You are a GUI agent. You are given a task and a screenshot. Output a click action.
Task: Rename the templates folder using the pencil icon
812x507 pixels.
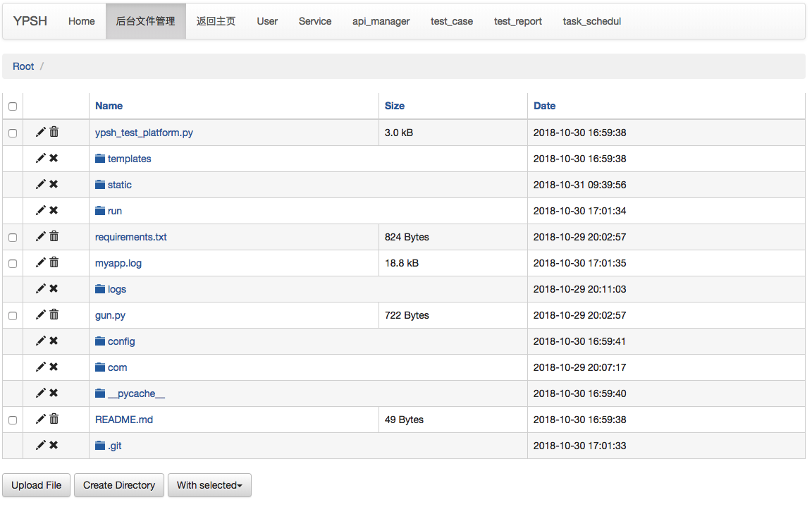pos(40,158)
